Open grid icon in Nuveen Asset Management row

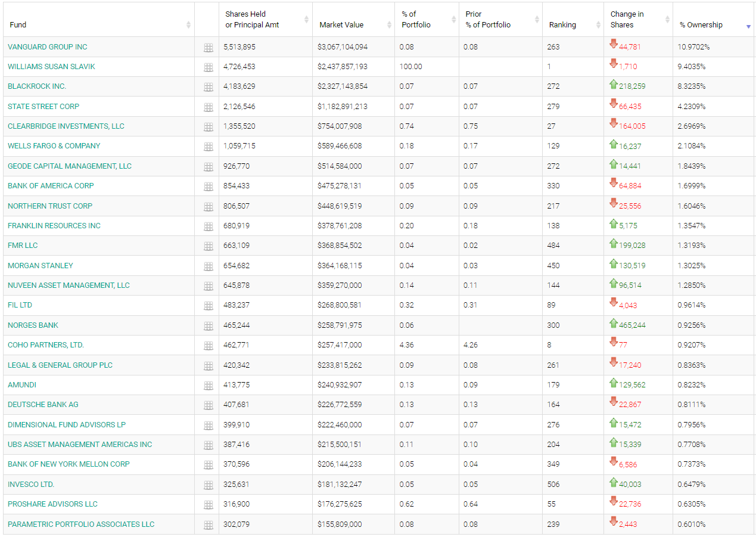(x=208, y=286)
